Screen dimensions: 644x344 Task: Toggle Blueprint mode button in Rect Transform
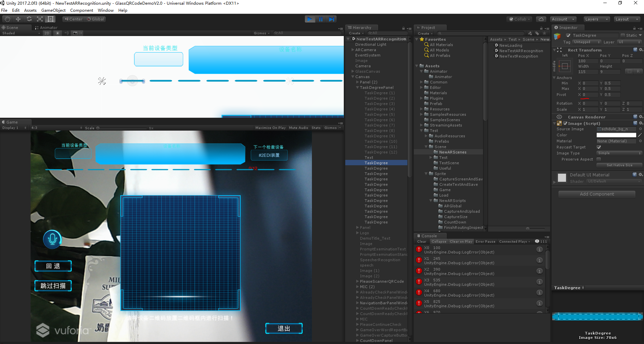[630, 71]
